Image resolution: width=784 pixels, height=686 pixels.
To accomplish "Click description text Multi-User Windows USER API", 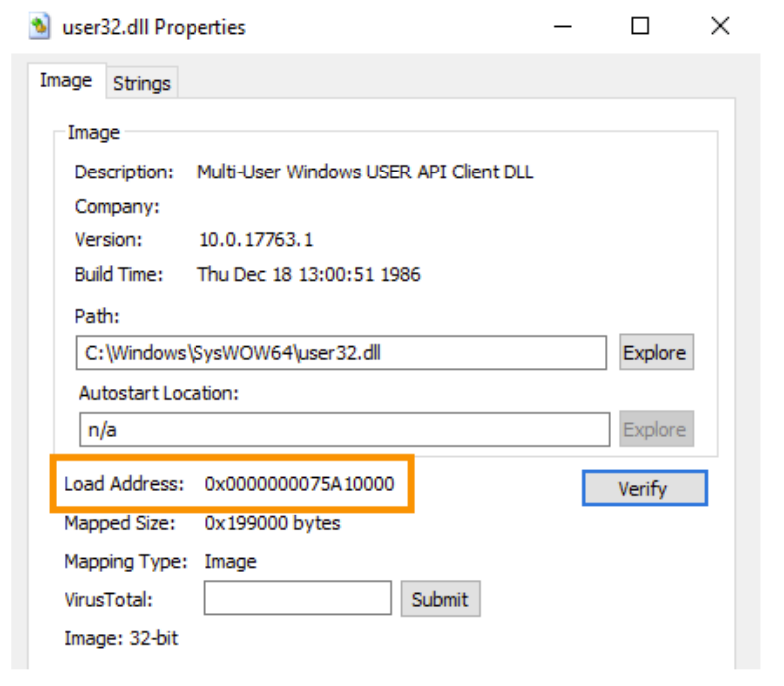I will coord(365,172).
